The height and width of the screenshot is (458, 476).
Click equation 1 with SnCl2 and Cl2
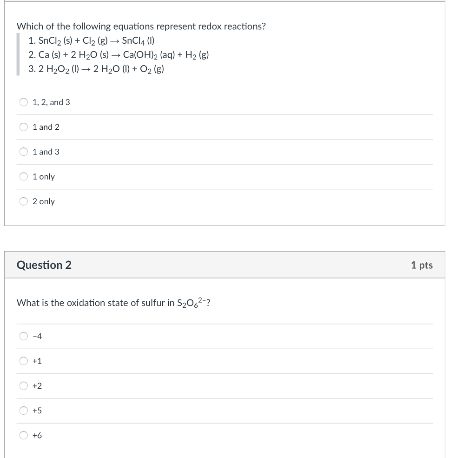[x=92, y=40]
